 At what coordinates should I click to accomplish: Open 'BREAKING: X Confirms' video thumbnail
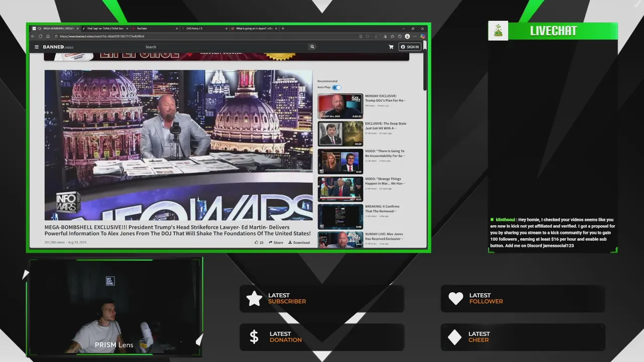pyautogui.click(x=340, y=216)
